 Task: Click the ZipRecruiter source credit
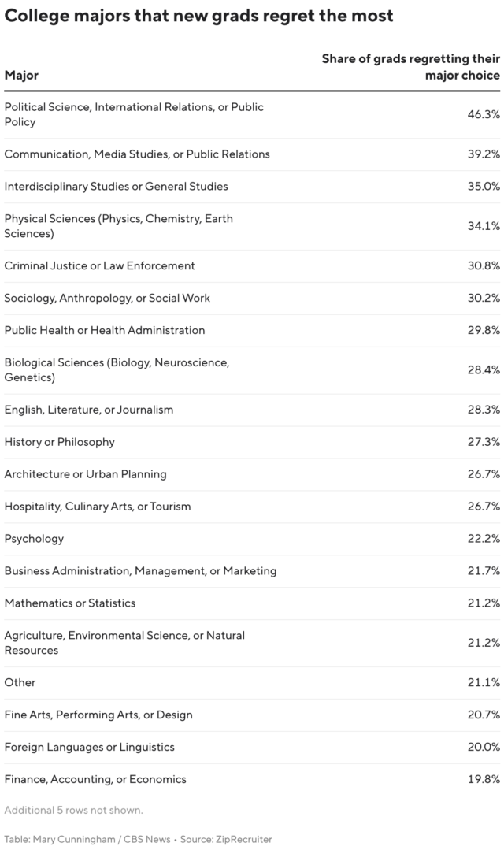[x=244, y=840]
